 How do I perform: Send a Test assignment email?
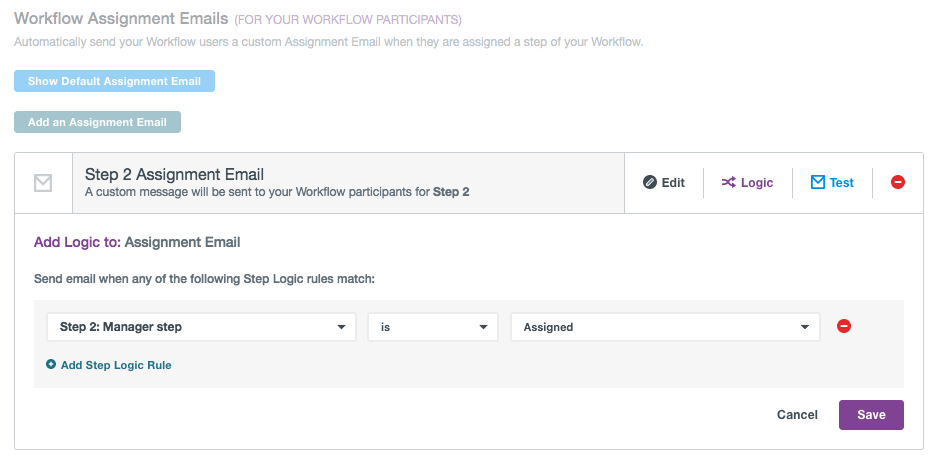842,183
